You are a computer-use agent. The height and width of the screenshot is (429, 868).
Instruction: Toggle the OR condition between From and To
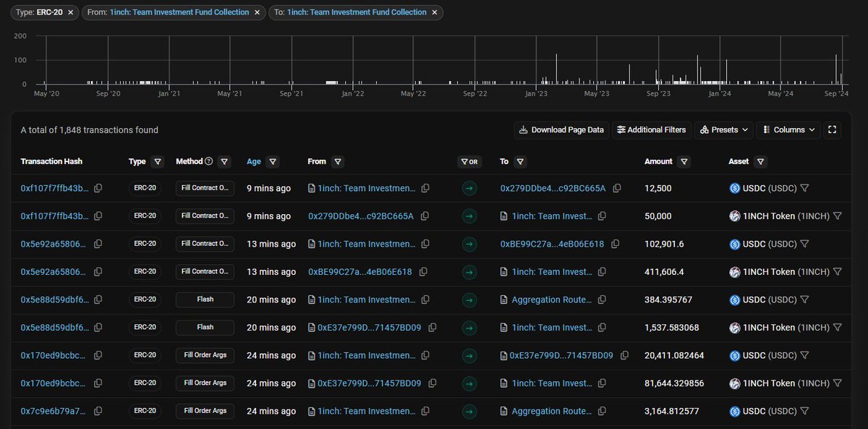[469, 162]
